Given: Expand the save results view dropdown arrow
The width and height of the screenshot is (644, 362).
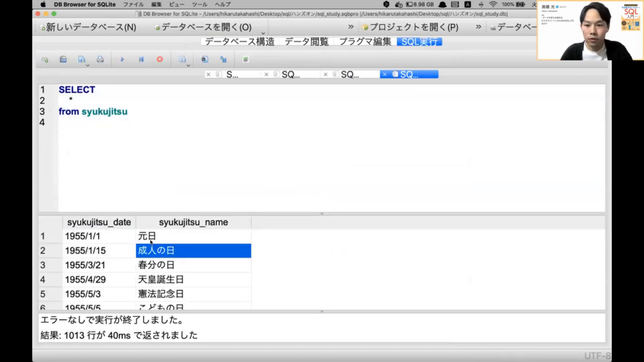Looking at the screenshot, I should [188, 65].
